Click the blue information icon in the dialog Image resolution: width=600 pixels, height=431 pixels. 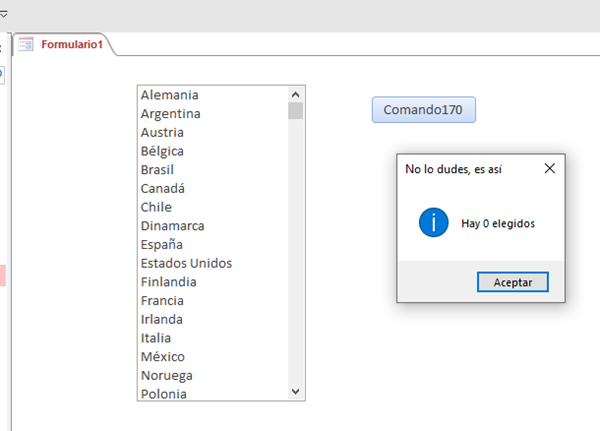(434, 222)
